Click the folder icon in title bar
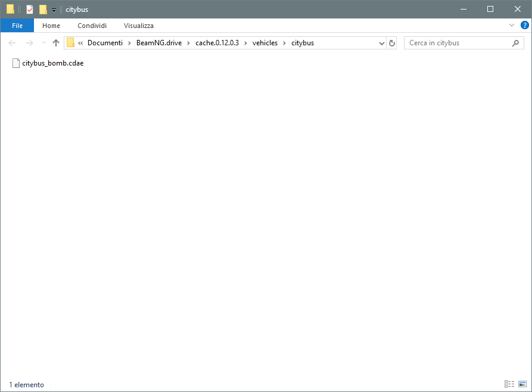Viewport: 532px width, 392px height. [x=10, y=9]
